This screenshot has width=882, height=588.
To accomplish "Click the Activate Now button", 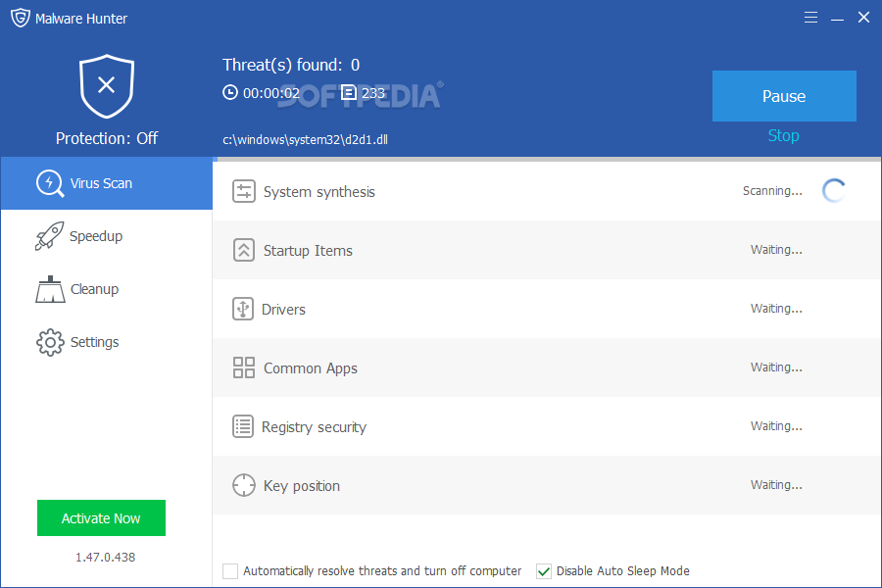I will point(101,517).
